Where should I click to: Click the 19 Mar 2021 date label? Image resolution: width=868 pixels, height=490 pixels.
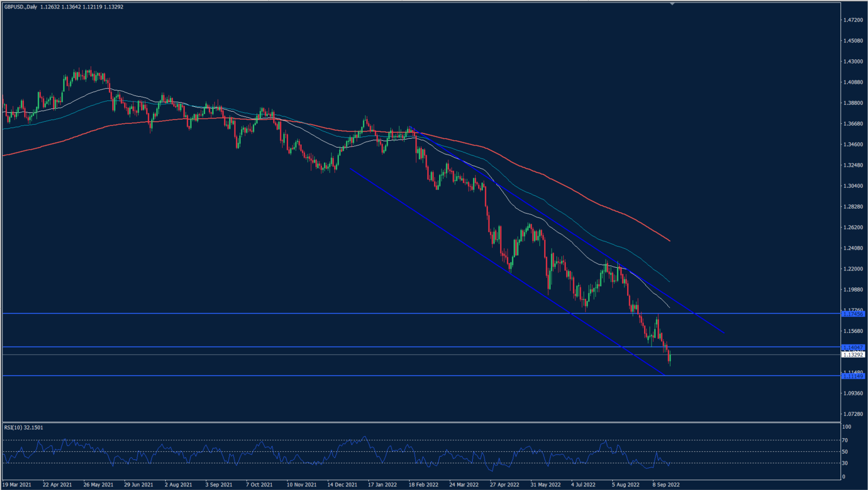pyautogui.click(x=17, y=484)
